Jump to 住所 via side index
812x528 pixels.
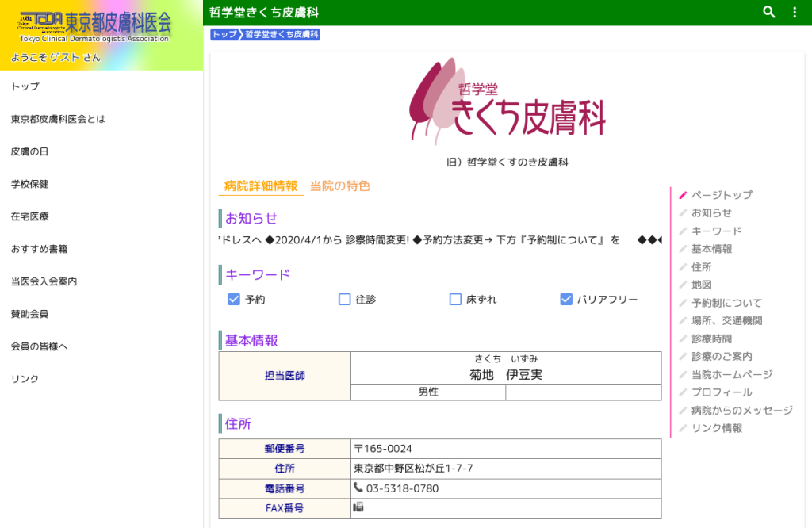click(702, 267)
